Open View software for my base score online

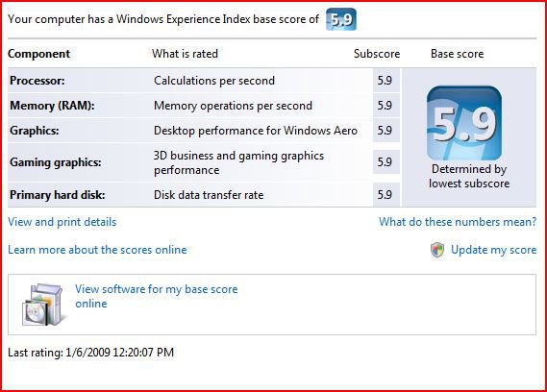[x=157, y=296]
